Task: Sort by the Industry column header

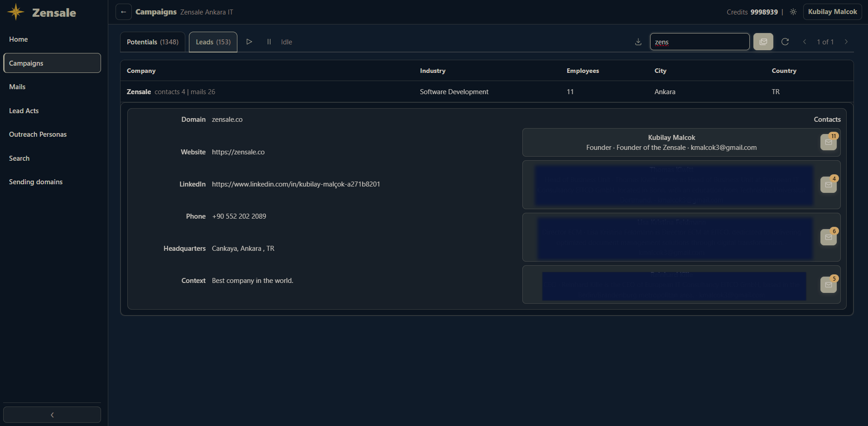Action: point(433,71)
